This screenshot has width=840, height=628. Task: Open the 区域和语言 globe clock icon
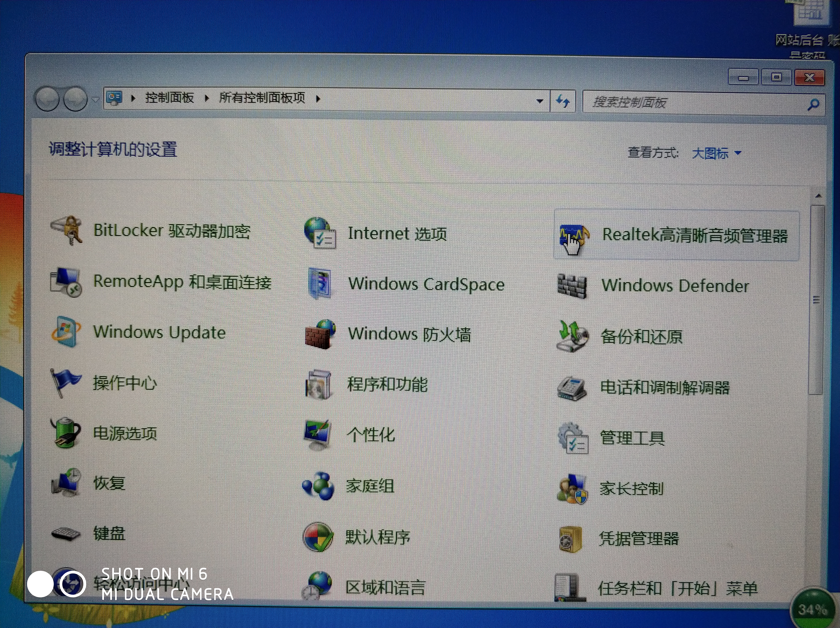point(317,586)
